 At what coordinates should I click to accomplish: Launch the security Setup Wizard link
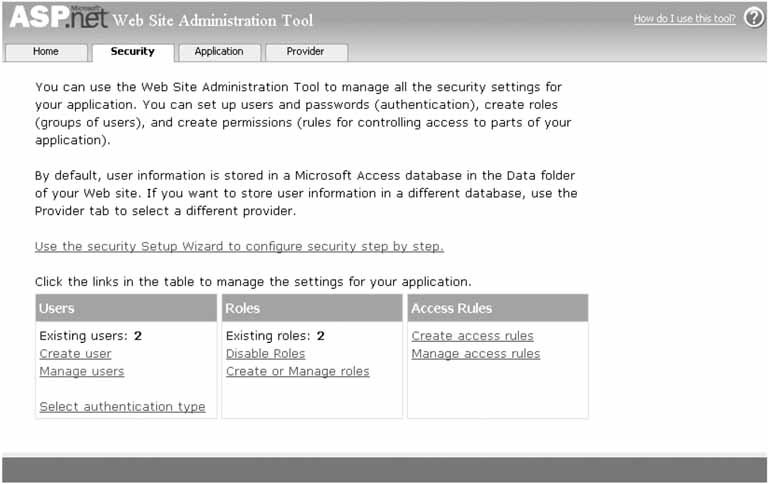coord(239,246)
